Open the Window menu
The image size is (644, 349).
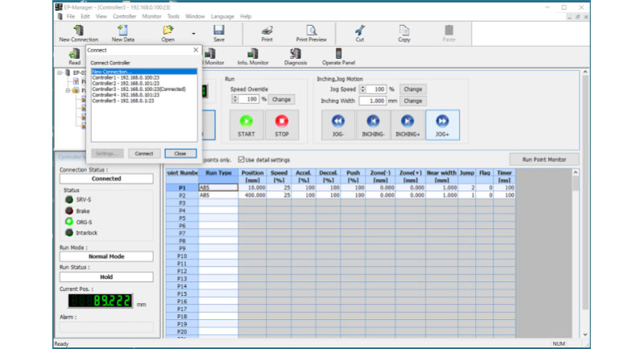click(195, 16)
